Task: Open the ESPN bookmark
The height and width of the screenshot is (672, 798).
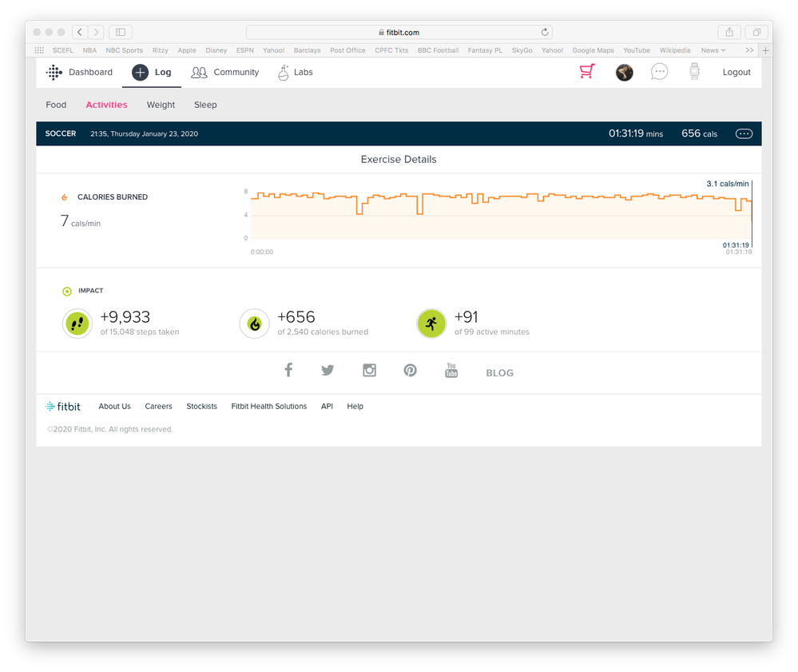Action: [x=244, y=50]
